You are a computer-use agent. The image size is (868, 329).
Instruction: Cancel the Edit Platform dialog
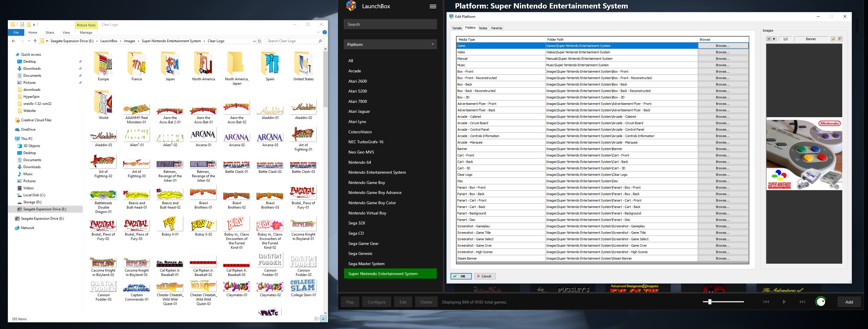pyautogui.click(x=484, y=276)
